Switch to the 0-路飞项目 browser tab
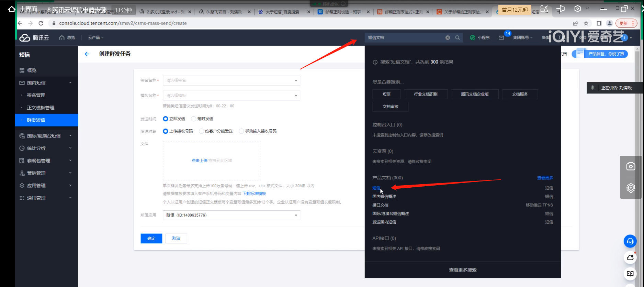 click(x=225, y=12)
